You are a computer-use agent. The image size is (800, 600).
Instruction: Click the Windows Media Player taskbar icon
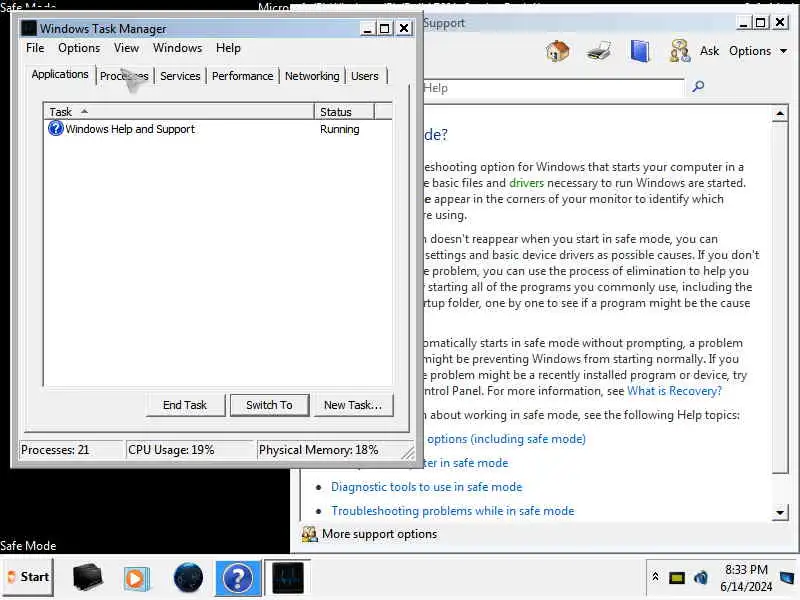(x=136, y=579)
